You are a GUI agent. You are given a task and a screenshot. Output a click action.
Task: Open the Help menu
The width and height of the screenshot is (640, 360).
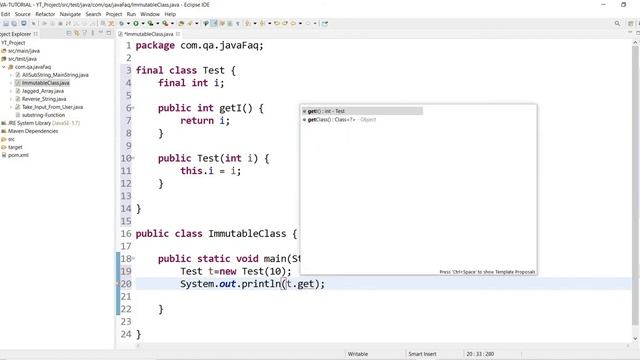(170, 14)
